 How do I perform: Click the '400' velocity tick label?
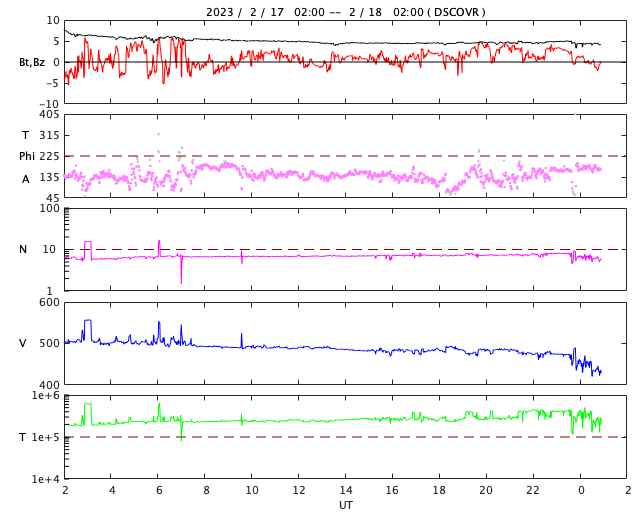pyautogui.click(x=49, y=385)
